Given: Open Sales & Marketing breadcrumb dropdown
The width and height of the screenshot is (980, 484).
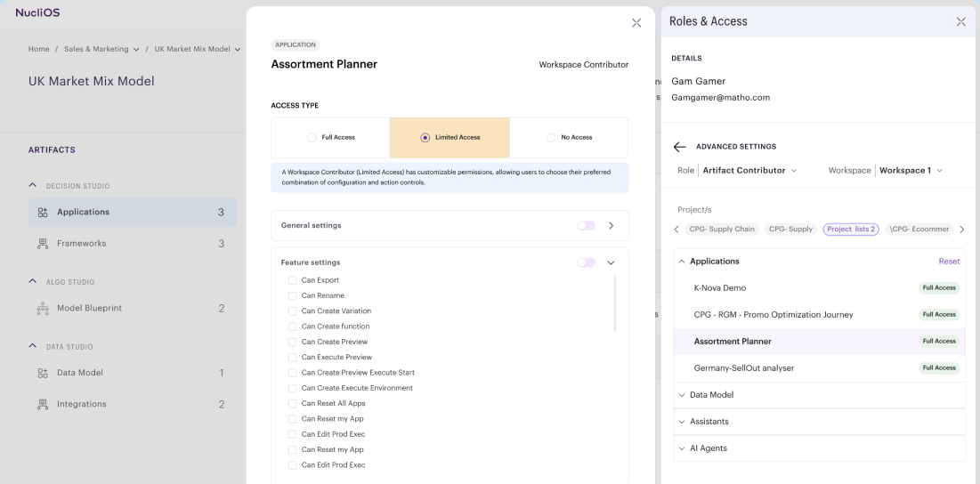Looking at the screenshot, I should click(x=135, y=49).
